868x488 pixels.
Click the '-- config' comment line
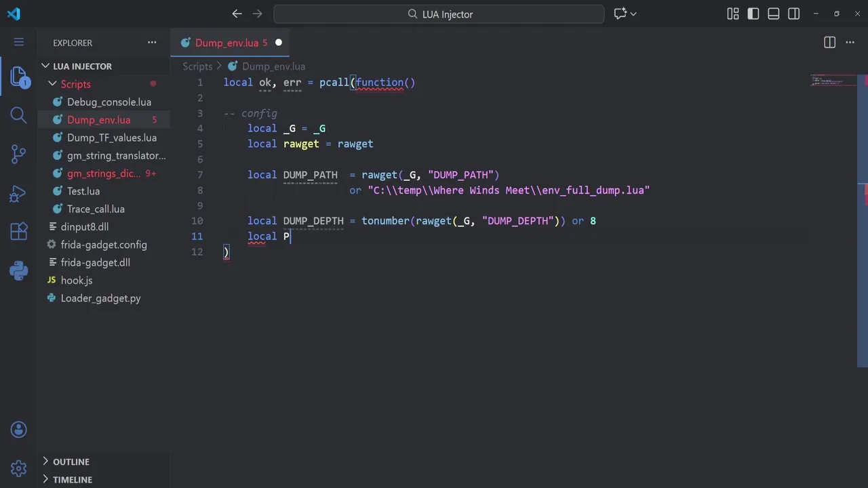[x=250, y=113]
